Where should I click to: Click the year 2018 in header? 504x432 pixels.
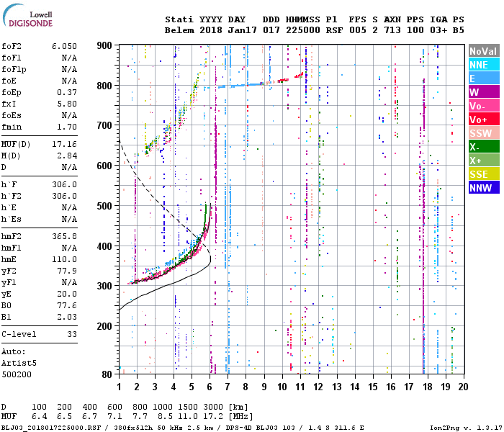211,30
